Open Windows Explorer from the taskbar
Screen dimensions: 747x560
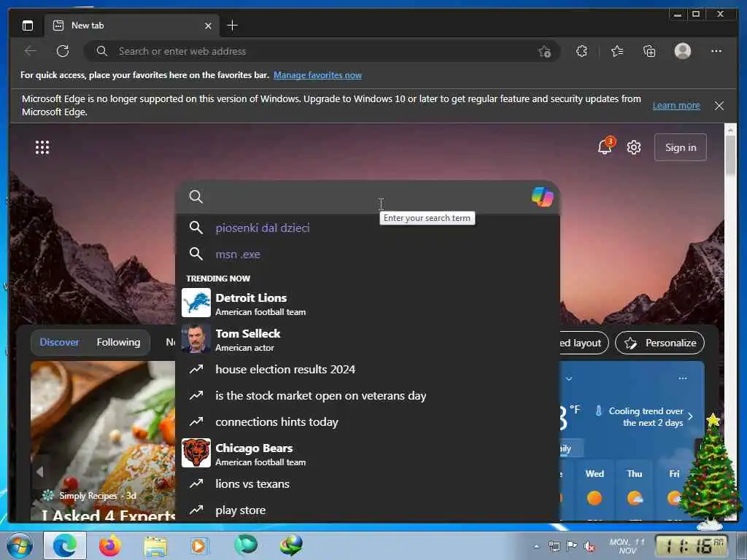(x=155, y=546)
